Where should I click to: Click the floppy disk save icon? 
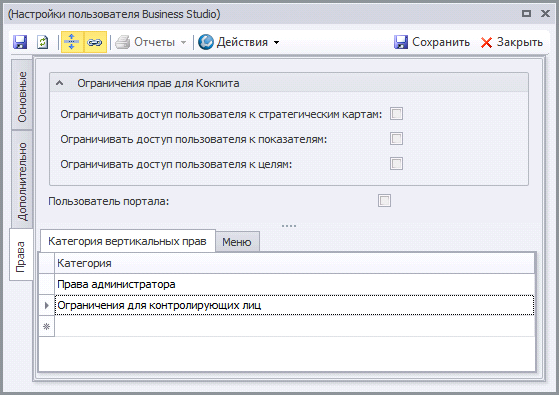coord(20,42)
